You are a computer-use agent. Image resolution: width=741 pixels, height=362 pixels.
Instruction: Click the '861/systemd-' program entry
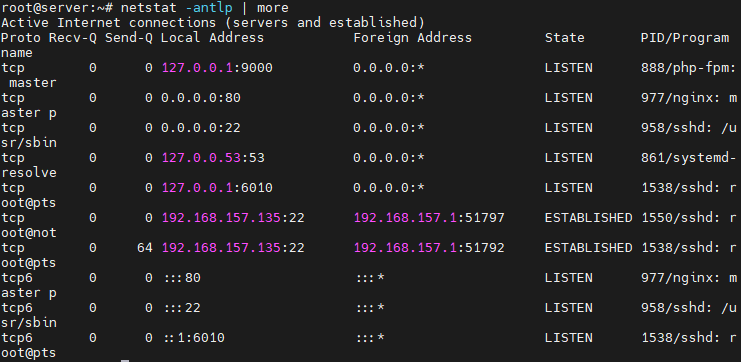[x=689, y=158]
